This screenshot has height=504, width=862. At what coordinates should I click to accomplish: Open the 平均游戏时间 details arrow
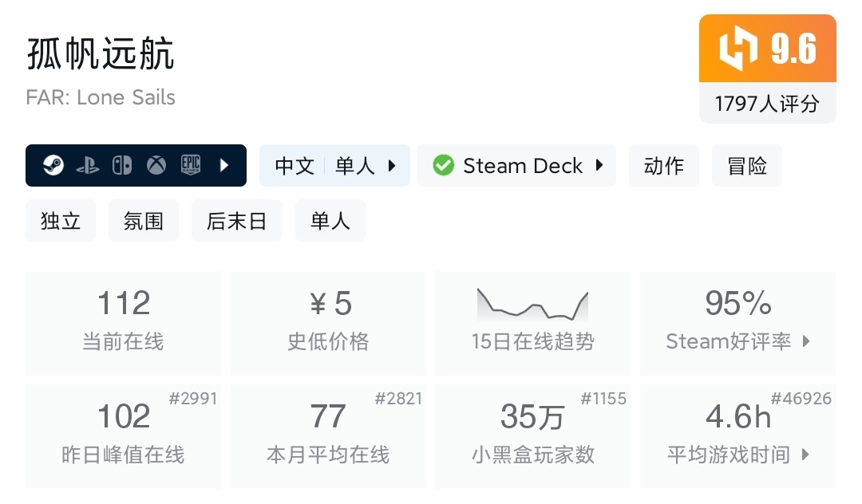click(805, 455)
